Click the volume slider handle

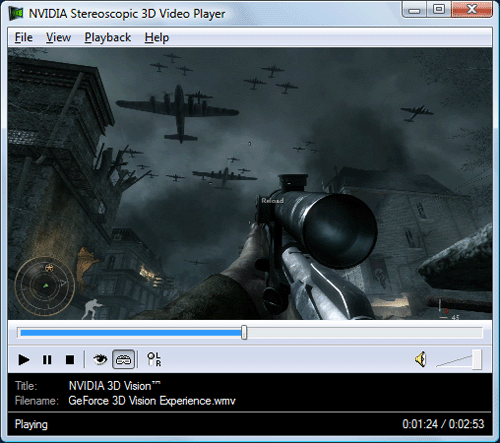[477, 359]
